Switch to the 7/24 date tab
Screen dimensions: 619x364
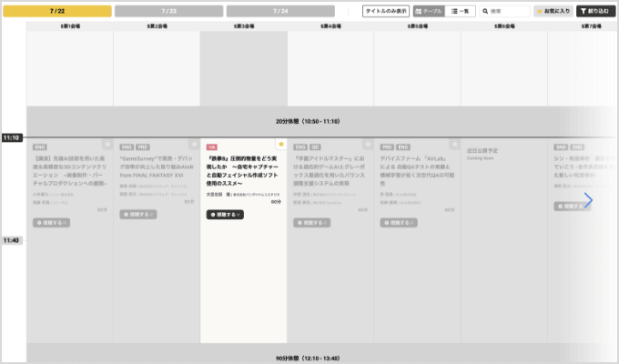[x=280, y=11]
